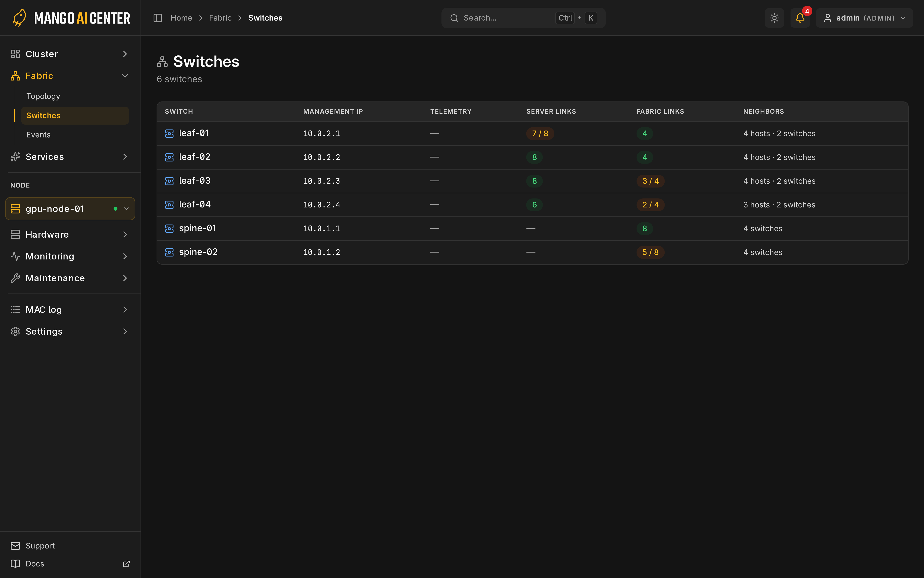Click the leaf-04 switch icon
Image resolution: width=924 pixels, height=578 pixels.
pos(169,205)
